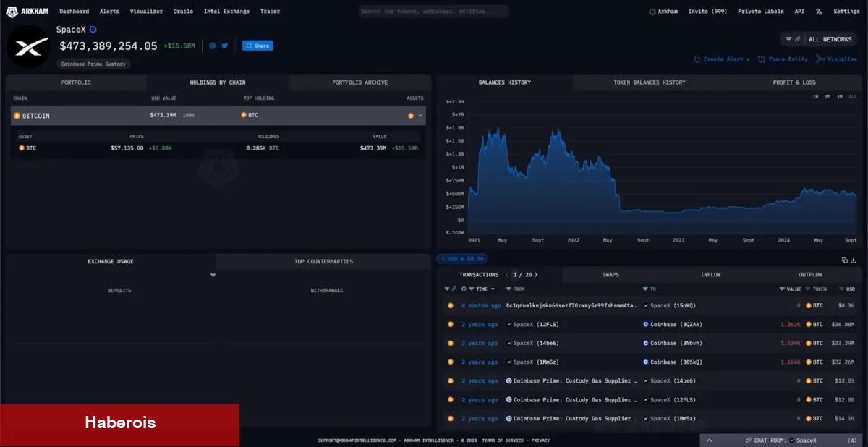Open the Profit & Loss tab
Screen dimensions: 868x447
tap(793, 82)
